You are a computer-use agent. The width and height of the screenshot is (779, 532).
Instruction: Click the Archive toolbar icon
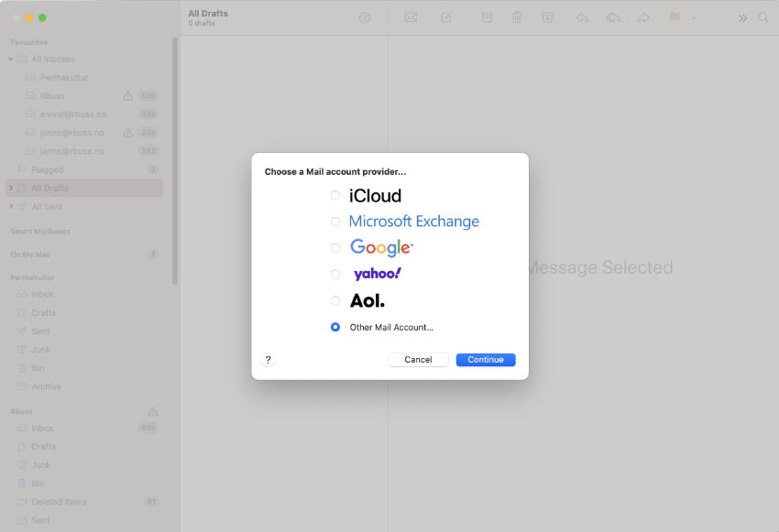click(x=487, y=17)
